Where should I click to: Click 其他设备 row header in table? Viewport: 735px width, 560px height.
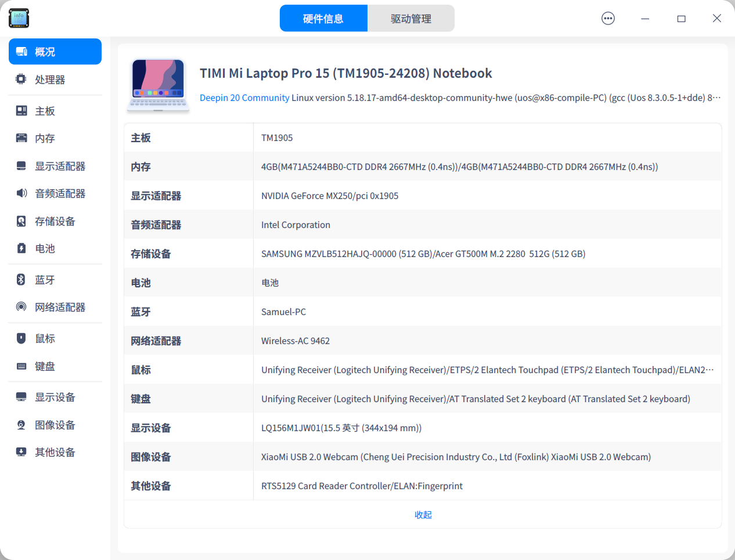coord(151,486)
